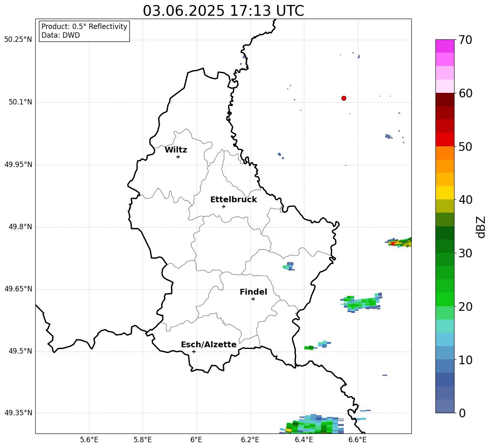Click the colorbar tick label 30
491x448 pixels.
(465, 253)
